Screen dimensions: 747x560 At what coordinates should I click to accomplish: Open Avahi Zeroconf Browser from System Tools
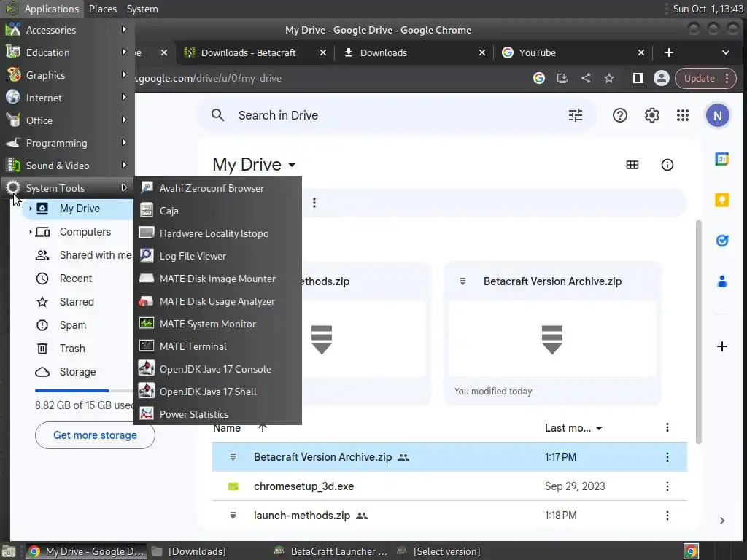click(217, 188)
